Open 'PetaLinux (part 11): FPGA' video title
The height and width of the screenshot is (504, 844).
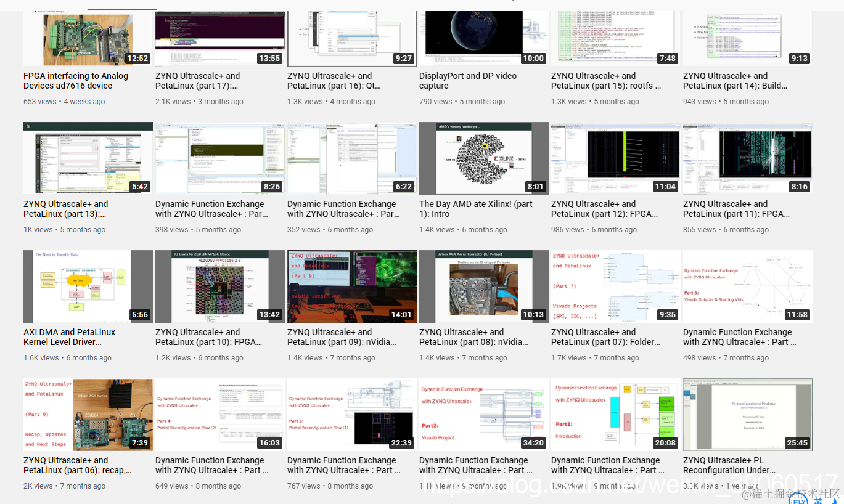737,209
